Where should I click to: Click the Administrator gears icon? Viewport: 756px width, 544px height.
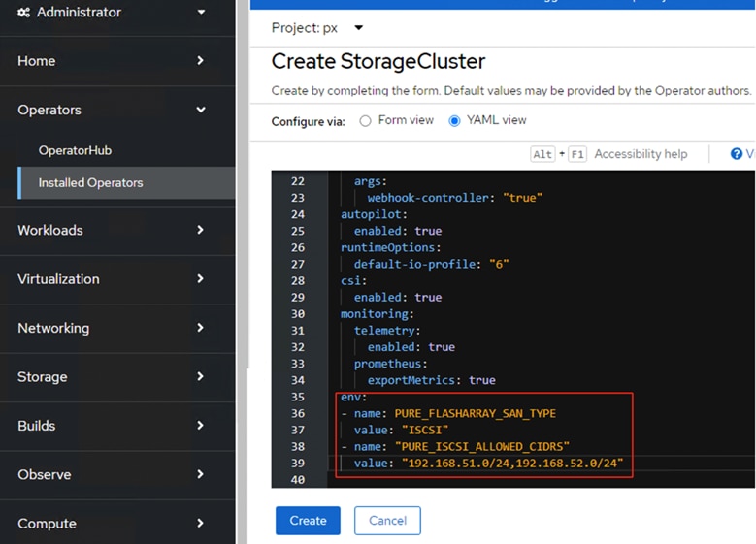[x=23, y=12]
